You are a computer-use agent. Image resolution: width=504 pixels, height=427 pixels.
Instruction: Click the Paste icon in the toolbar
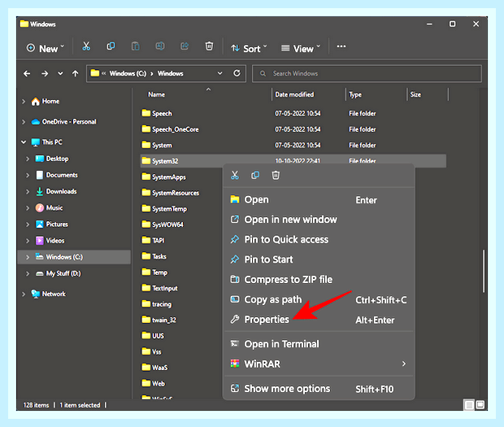click(x=135, y=46)
